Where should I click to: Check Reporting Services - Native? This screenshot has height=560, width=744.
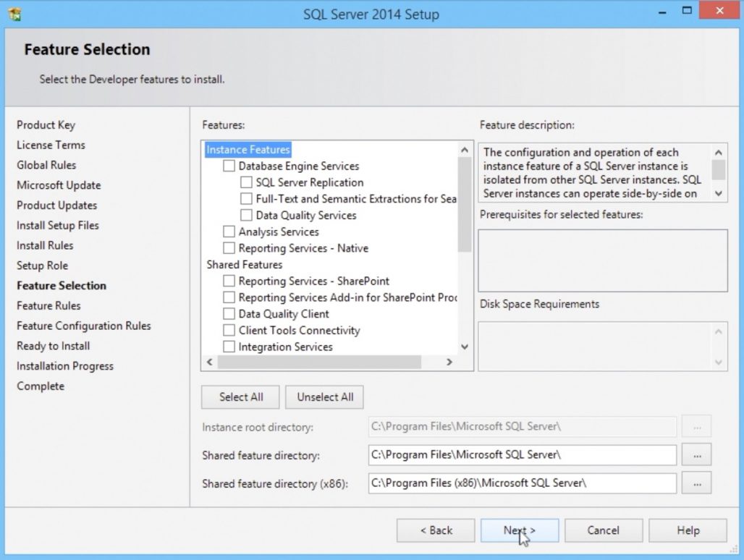229,248
